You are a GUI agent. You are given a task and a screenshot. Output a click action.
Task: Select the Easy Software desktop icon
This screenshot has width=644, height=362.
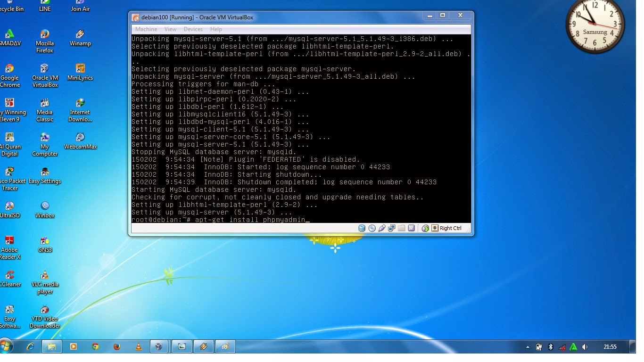(x=9, y=316)
